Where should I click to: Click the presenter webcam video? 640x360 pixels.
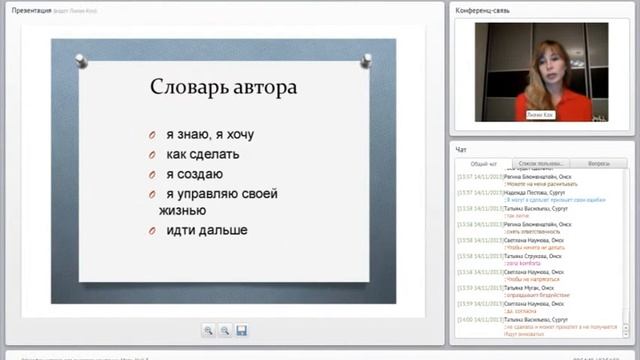pyautogui.click(x=541, y=72)
